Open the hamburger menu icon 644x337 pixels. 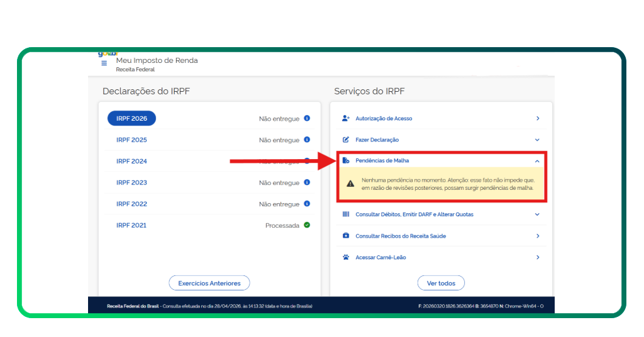click(x=104, y=64)
